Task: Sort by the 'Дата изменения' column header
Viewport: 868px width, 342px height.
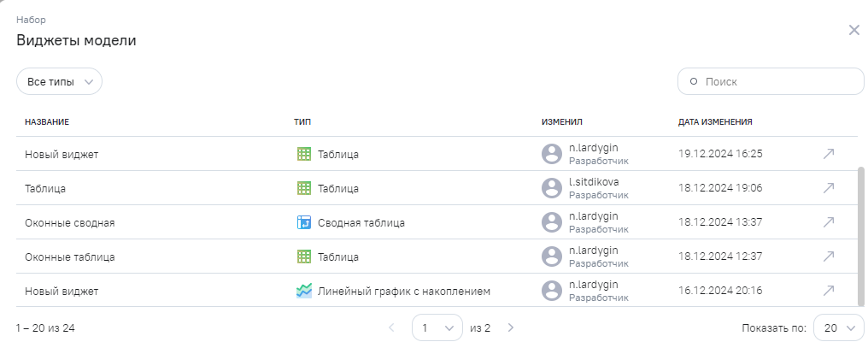Action: 715,122
